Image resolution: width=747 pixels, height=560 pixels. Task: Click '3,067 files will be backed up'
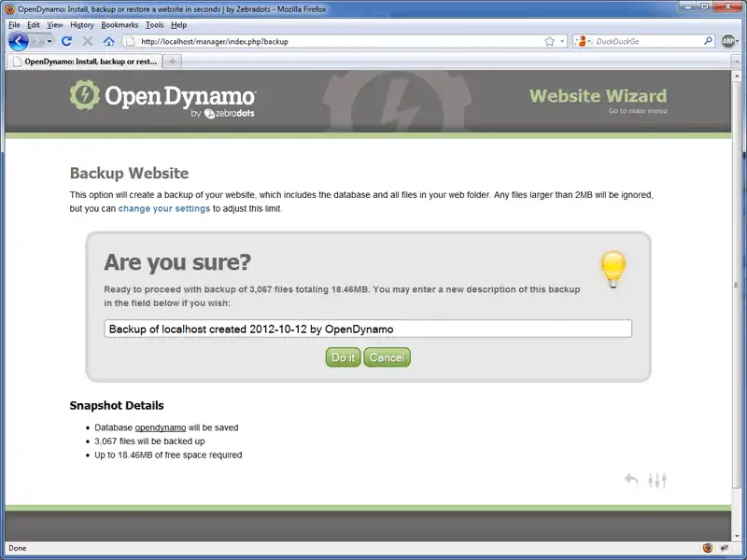pyautogui.click(x=149, y=441)
